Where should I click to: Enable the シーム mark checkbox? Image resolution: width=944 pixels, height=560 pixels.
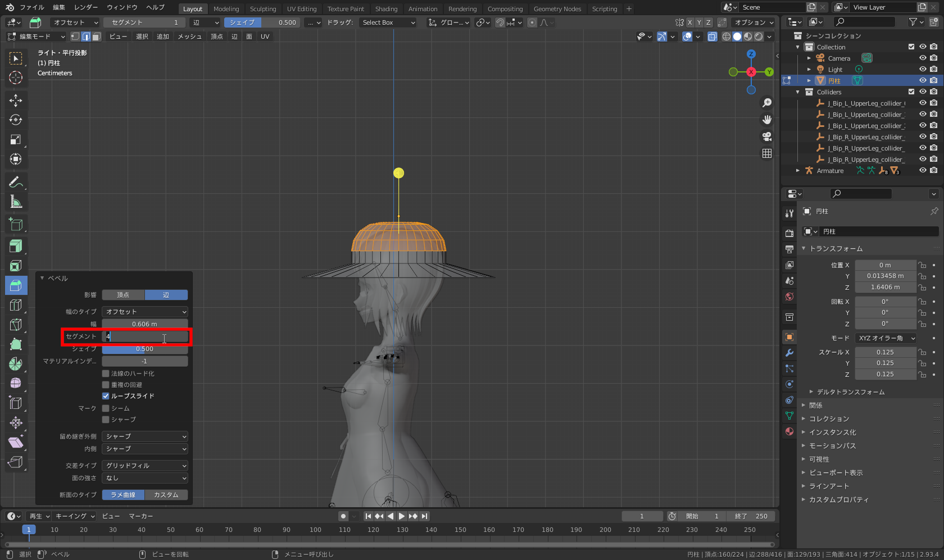[x=106, y=408]
